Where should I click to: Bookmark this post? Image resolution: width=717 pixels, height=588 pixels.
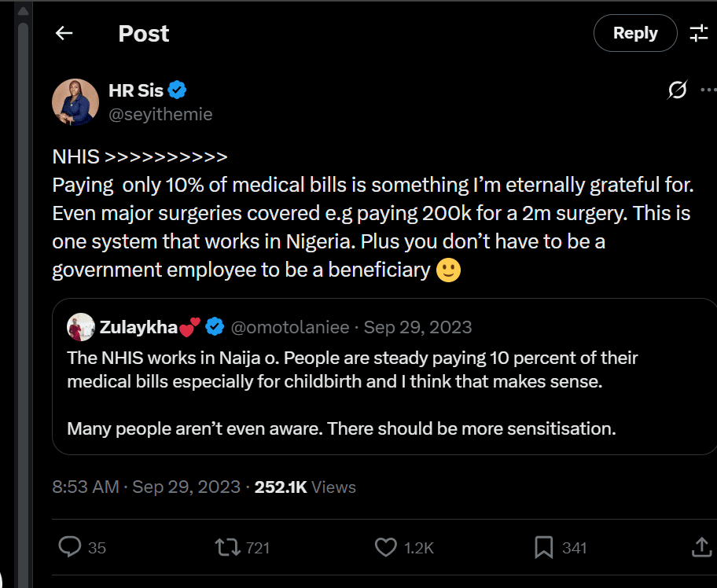[x=543, y=547]
